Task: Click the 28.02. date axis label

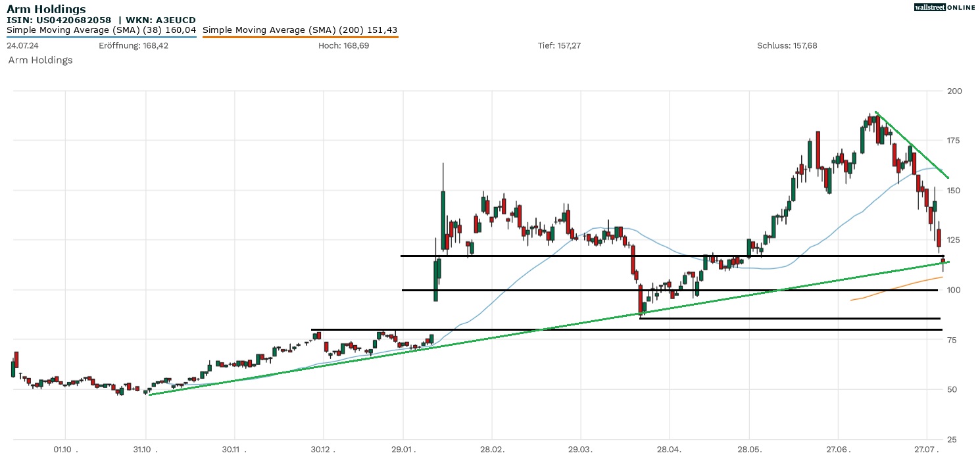Action: pyautogui.click(x=492, y=448)
